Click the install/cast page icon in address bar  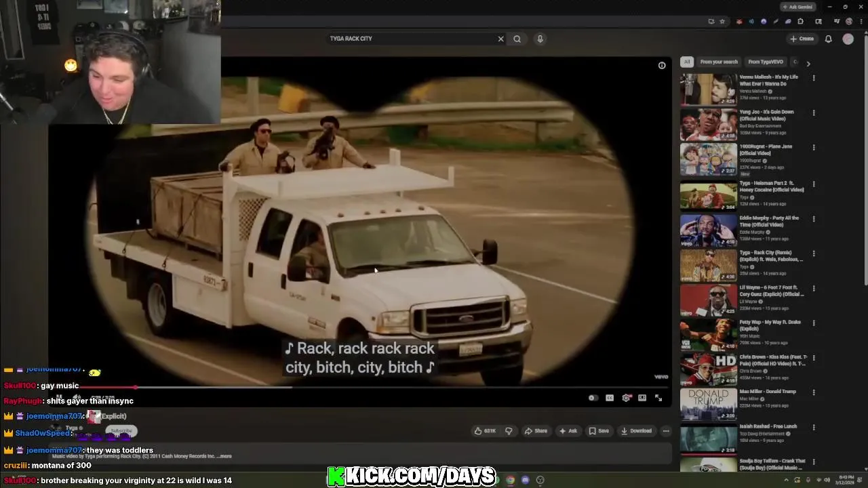click(x=711, y=22)
